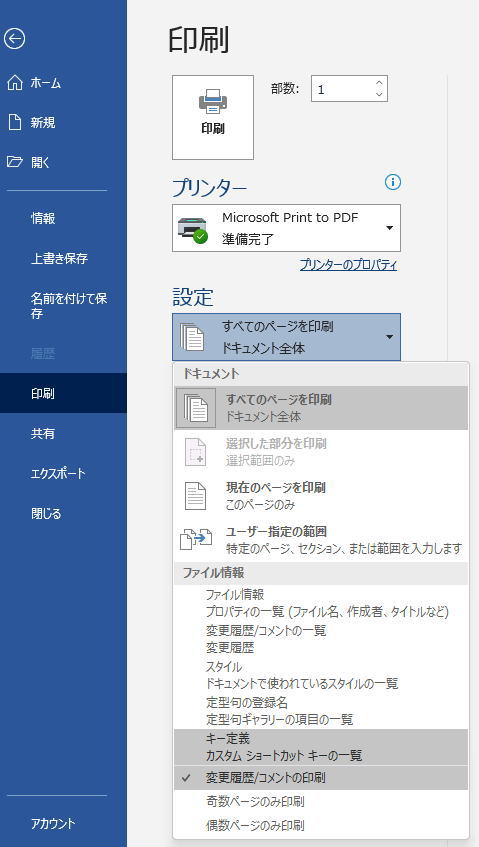Viewport: 479px width, 847px height.
Task: Select the current page print icon
Action: click(x=195, y=496)
